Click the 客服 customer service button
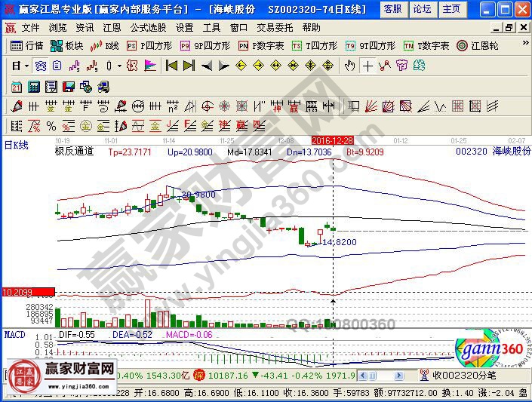 (x=392, y=9)
